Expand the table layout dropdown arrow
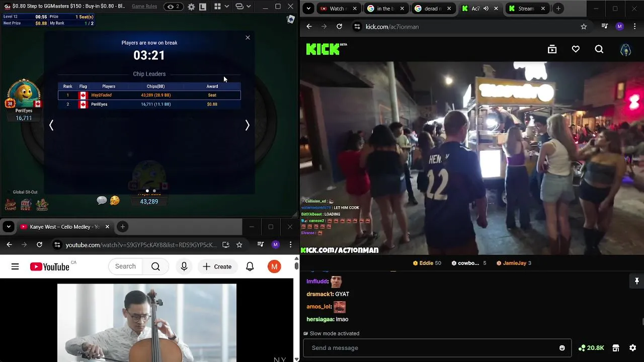 pyautogui.click(x=227, y=7)
